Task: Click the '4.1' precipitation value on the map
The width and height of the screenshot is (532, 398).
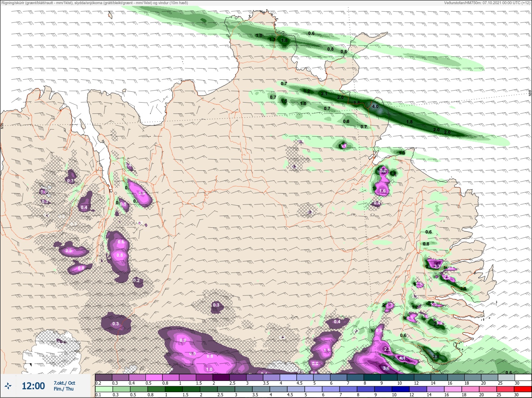Action: (x=402, y=358)
